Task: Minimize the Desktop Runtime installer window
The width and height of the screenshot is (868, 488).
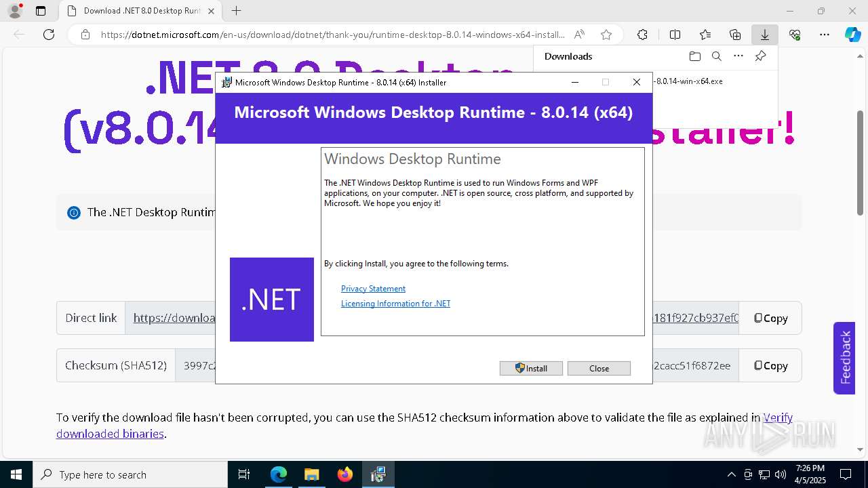Action: 575,82
